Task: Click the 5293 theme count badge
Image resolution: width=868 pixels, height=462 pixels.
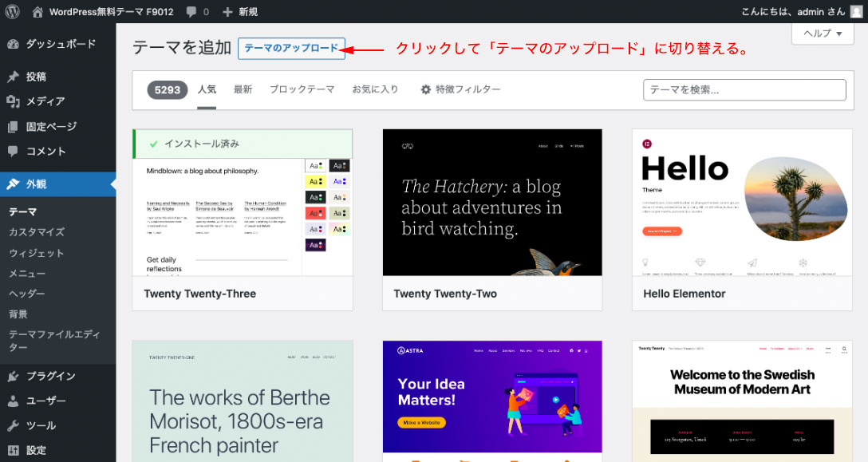Action: (168, 89)
